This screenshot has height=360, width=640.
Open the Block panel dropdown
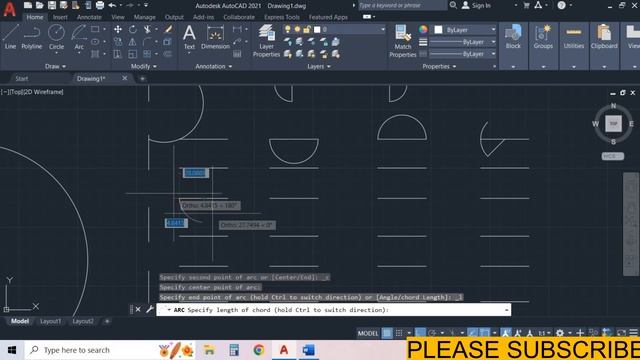click(513, 67)
